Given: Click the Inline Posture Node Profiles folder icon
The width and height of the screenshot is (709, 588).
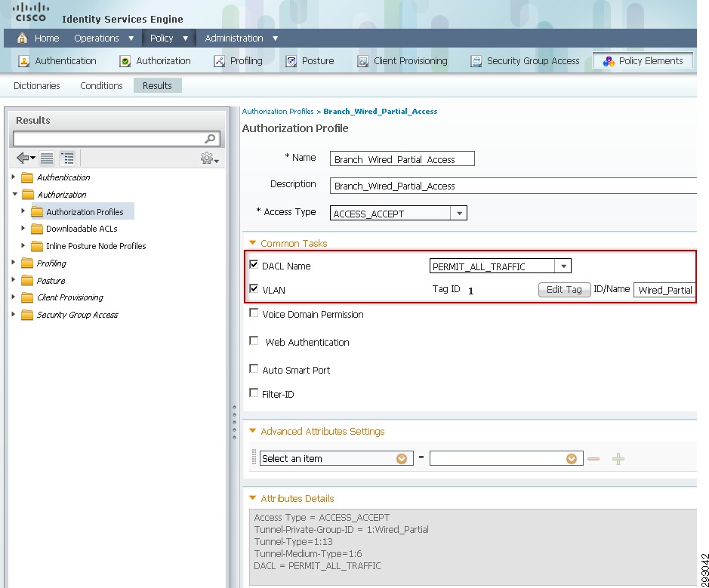Looking at the screenshot, I should (37, 246).
